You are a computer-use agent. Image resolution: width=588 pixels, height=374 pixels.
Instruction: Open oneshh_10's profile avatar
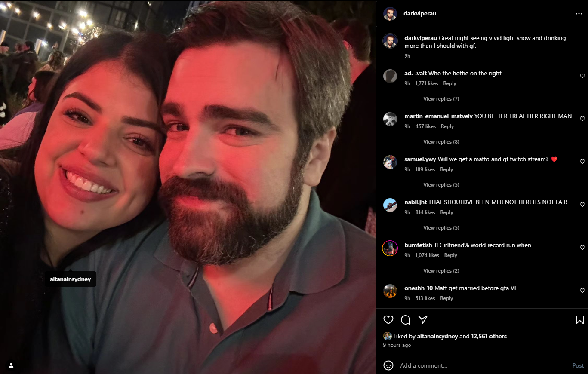[x=390, y=291]
